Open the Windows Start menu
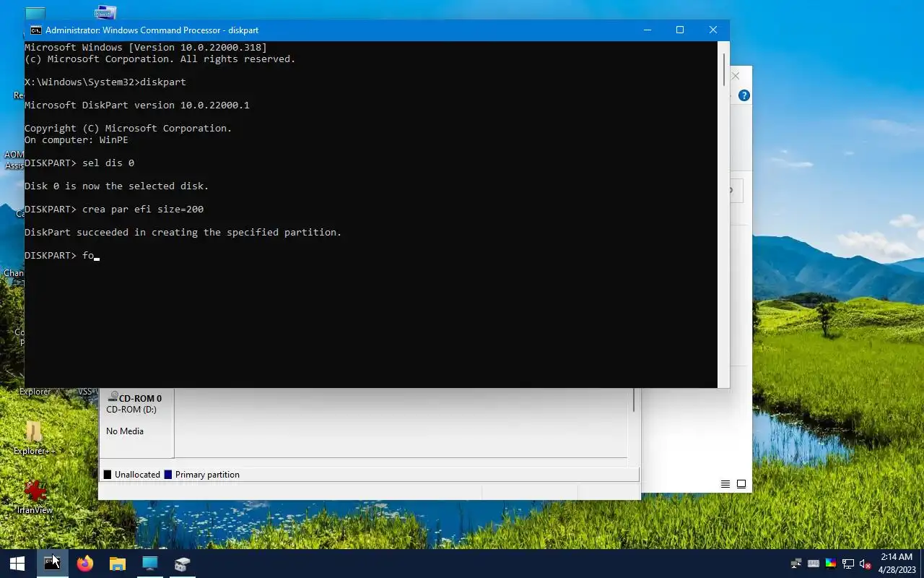Viewport: 924px width, 578px height. click(17, 564)
